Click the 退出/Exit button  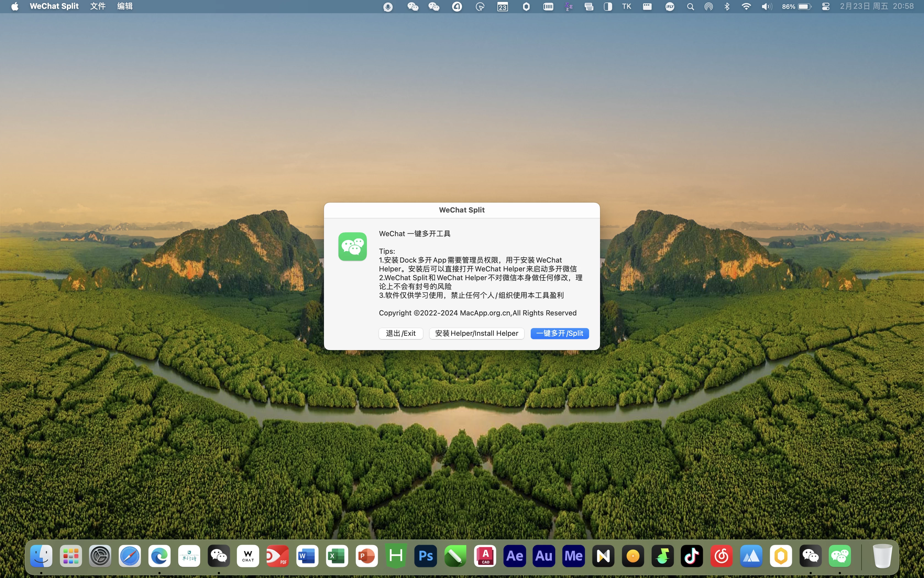click(400, 333)
